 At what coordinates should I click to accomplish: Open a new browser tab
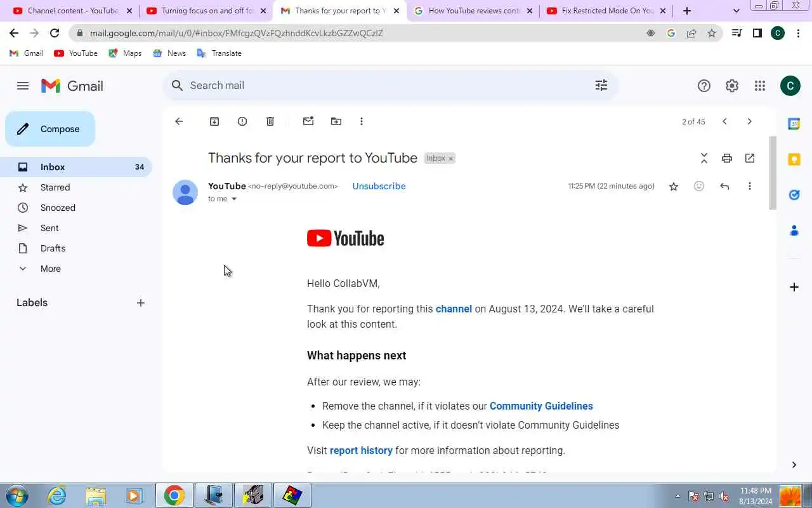(687, 11)
